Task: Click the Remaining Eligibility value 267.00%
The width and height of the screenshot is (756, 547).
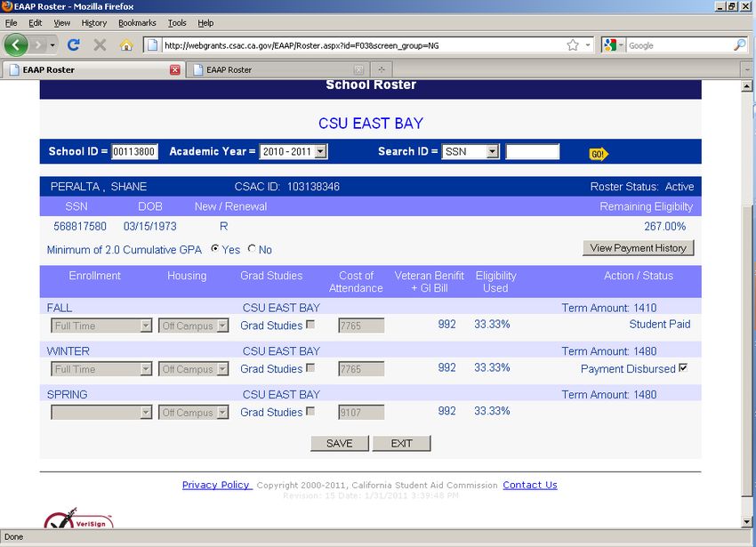Action: coord(665,226)
